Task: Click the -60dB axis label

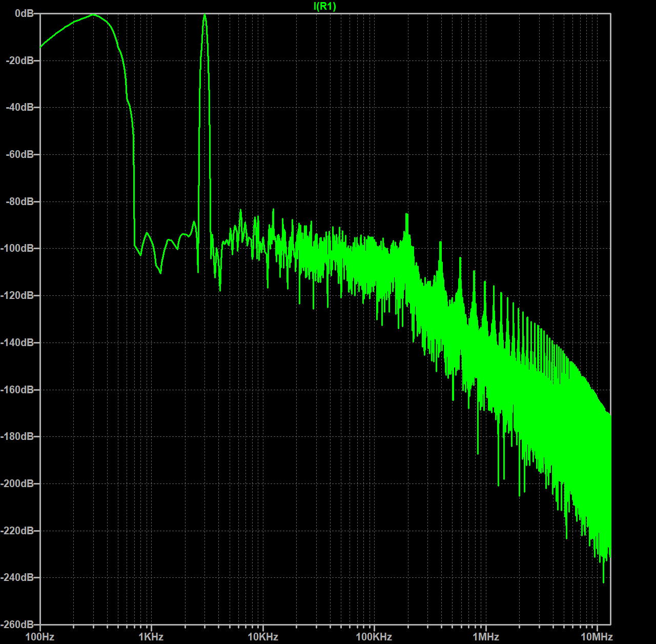Action: [x=20, y=154]
